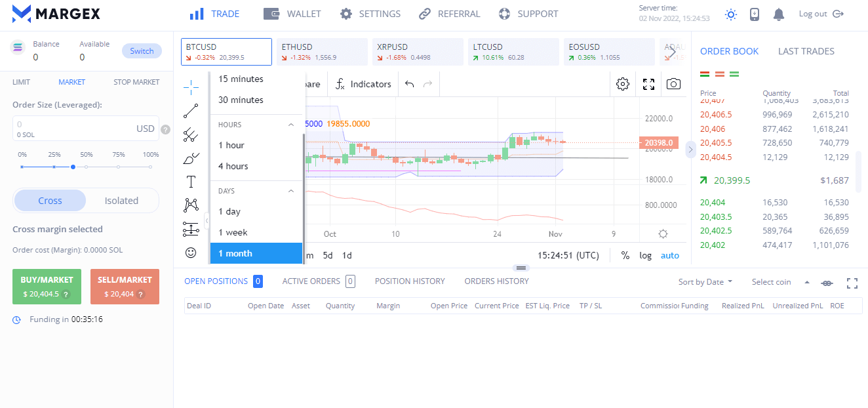Set leverage slider to 75% mark
This screenshot has width=868, height=408.
pos(118,167)
